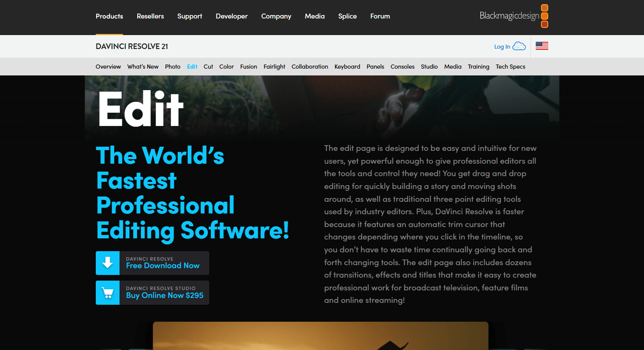The image size is (644, 350).
Task: Open the Tech Specs tab
Action: coord(511,66)
